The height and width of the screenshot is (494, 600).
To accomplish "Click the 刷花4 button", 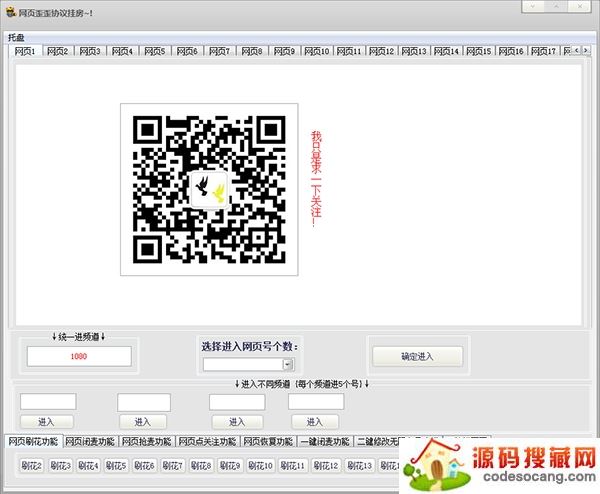I will pyautogui.click(x=88, y=466).
